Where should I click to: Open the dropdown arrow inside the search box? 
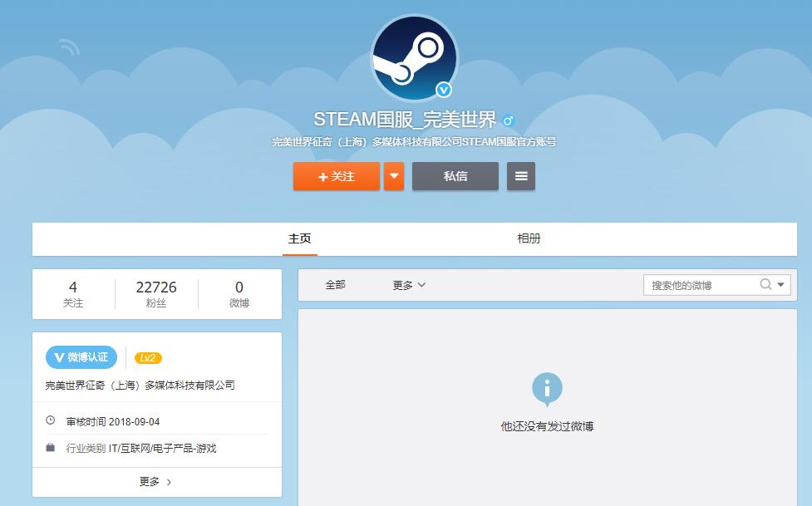pos(780,285)
